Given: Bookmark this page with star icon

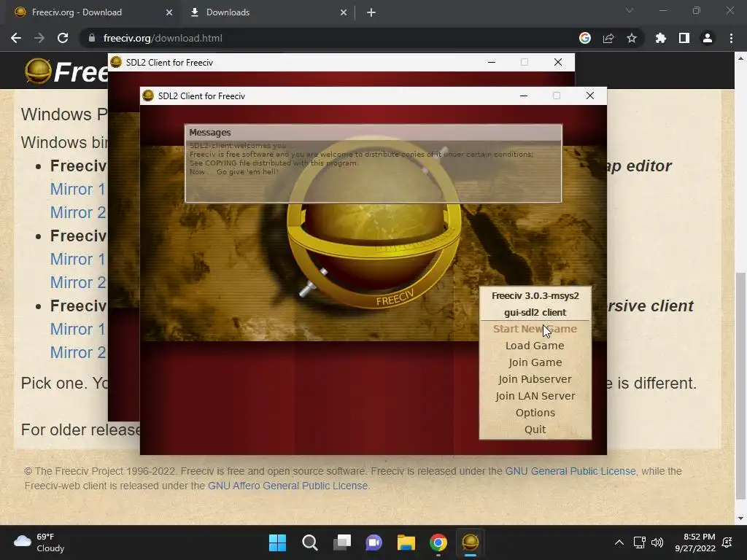Looking at the screenshot, I should coord(632,38).
